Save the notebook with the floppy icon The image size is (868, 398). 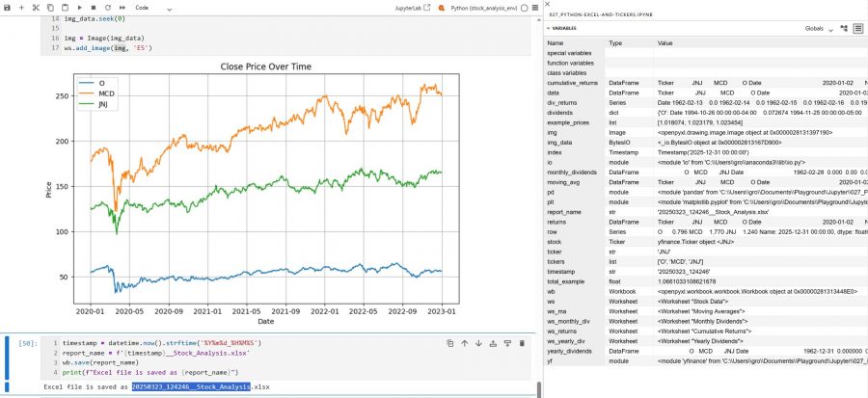click(7, 8)
